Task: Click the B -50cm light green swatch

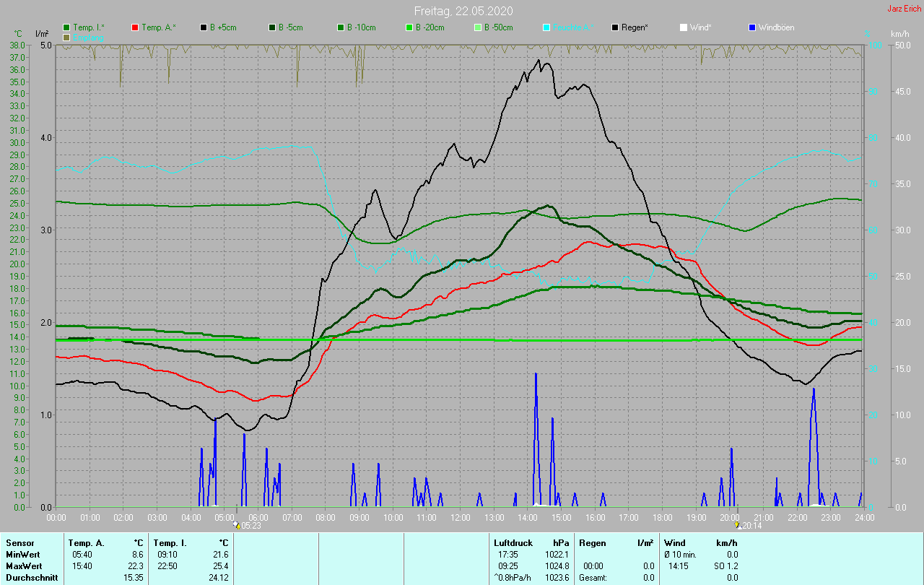Action: [x=478, y=27]
